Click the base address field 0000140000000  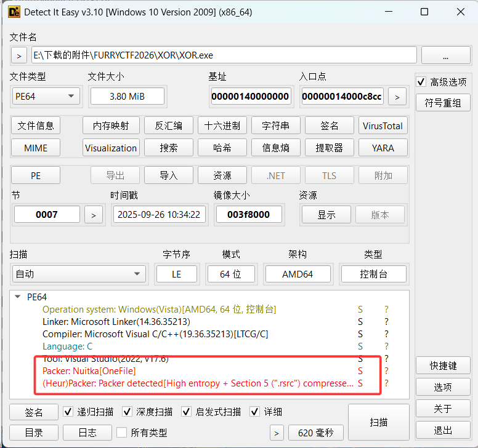[x=251, y=96]
